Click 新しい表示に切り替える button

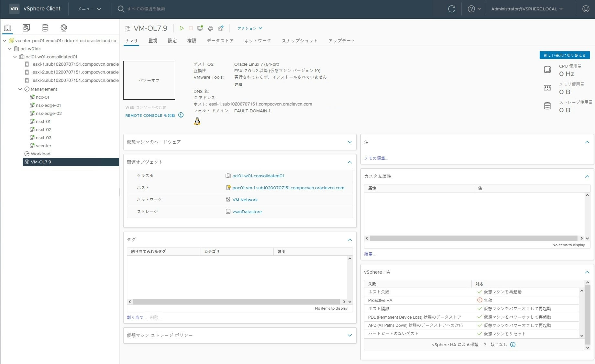pyautogui.click(x=565, y=55)
